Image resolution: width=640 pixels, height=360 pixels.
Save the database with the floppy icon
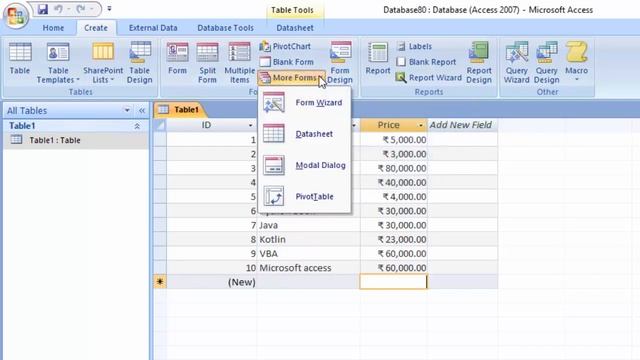point(42,9)
